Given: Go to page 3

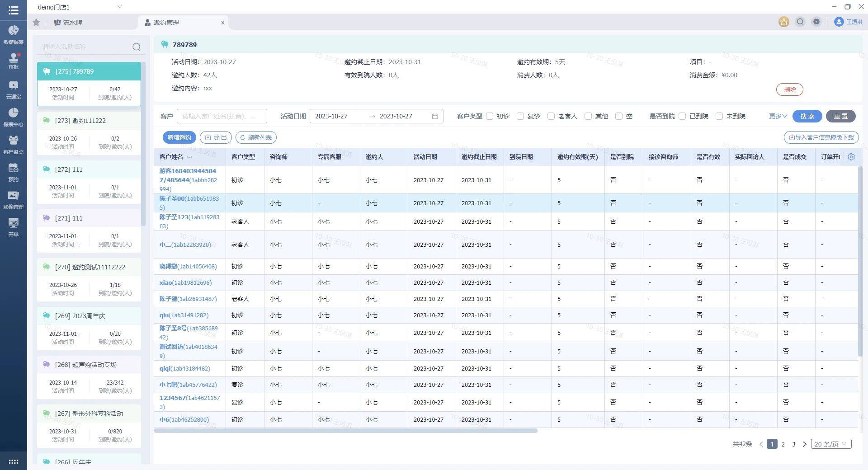Looking at the screenshot, I should point(794,444).
